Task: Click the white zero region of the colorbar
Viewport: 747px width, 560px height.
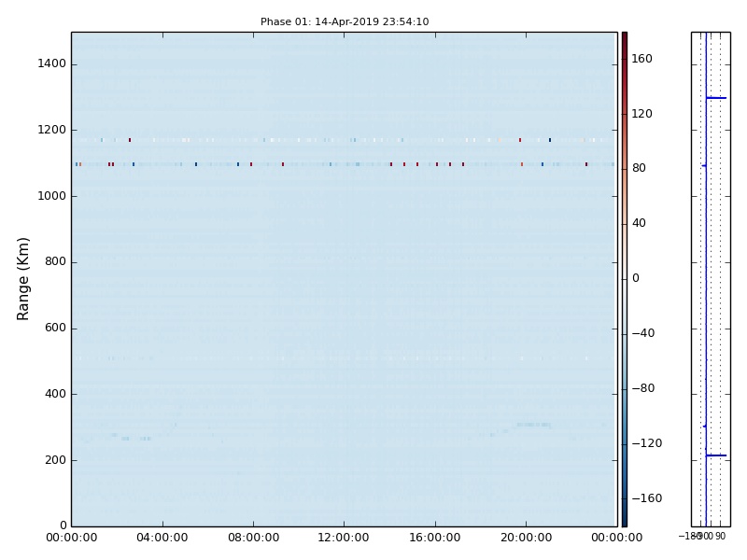Action: click(x=625, y=278)
